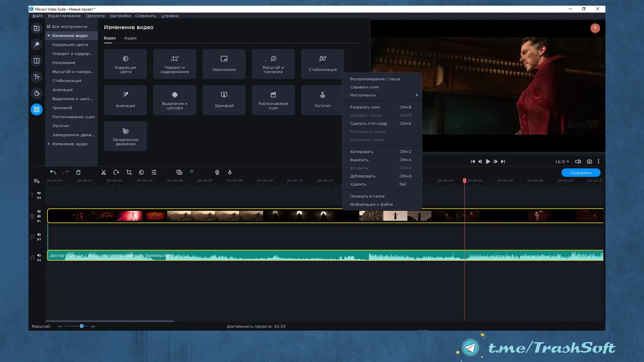644x362 pixels.
Task: Click the undo arrow in timeline toolbar
Action: 53,172
